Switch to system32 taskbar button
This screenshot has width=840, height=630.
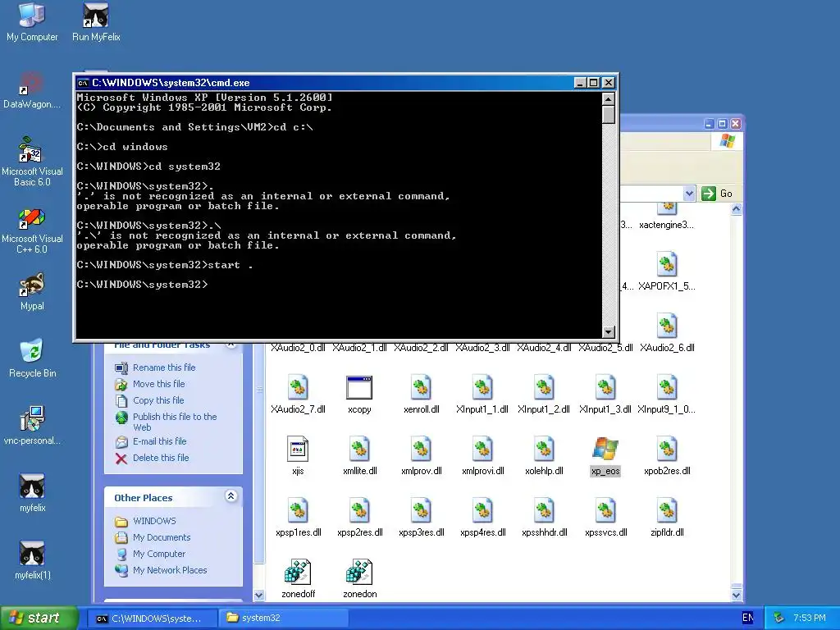pyautogui.click(x=284, y=619)
